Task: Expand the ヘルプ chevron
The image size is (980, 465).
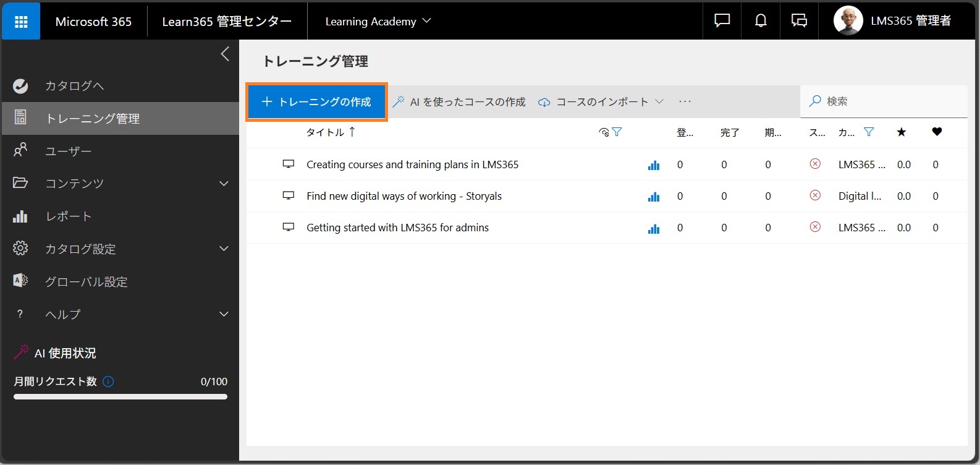Action: click(224, 314)
